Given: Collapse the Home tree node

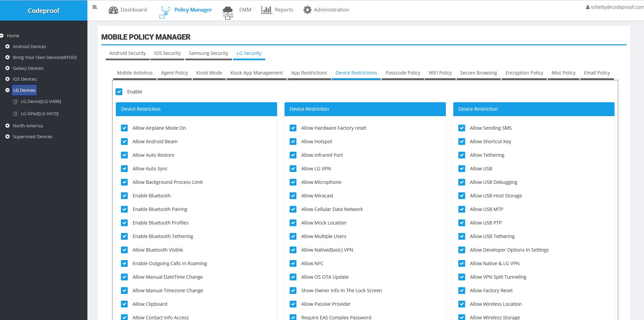Looking at the screenshot, I should [x=2, y=36].
